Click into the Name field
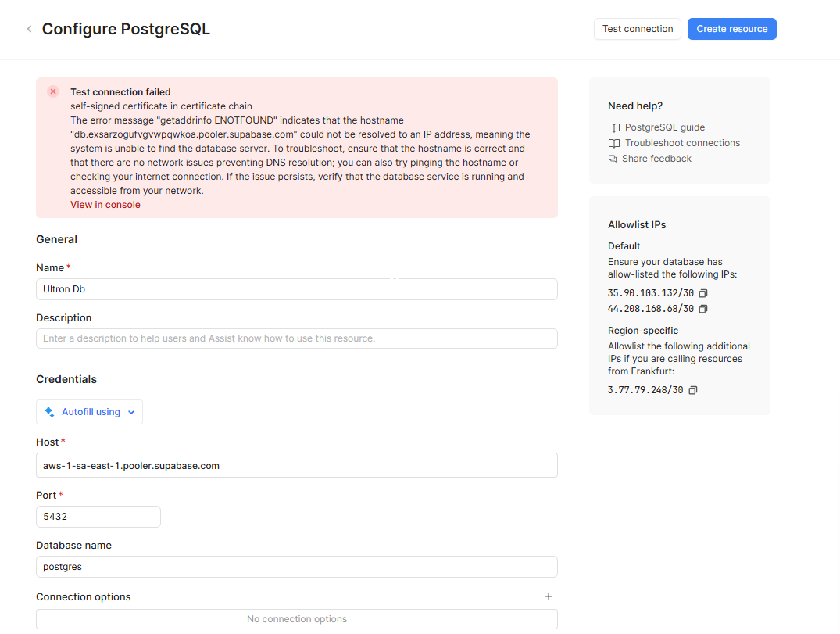The height and width of the screenshot is (634, 840). point(297,289)
